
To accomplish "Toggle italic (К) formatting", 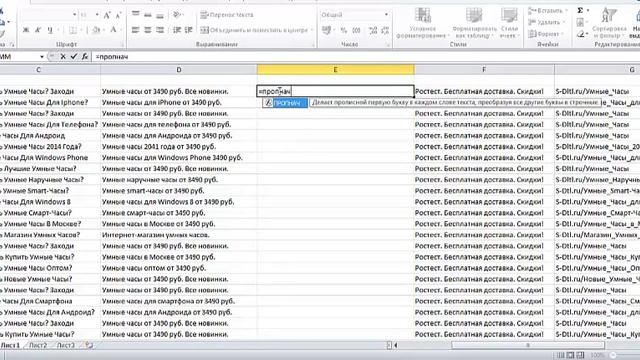I will (x=38, y=30).
